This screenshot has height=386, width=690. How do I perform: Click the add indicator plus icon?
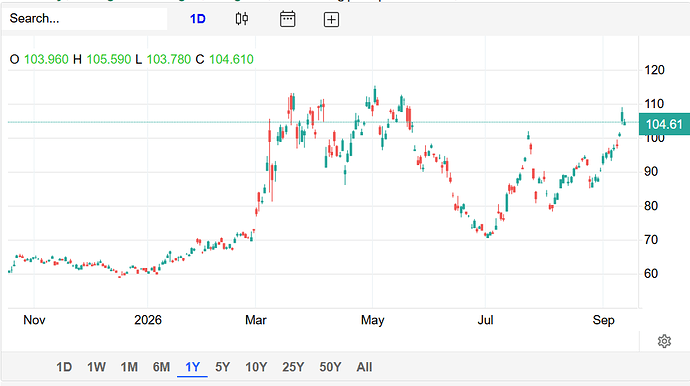(331, 19)
